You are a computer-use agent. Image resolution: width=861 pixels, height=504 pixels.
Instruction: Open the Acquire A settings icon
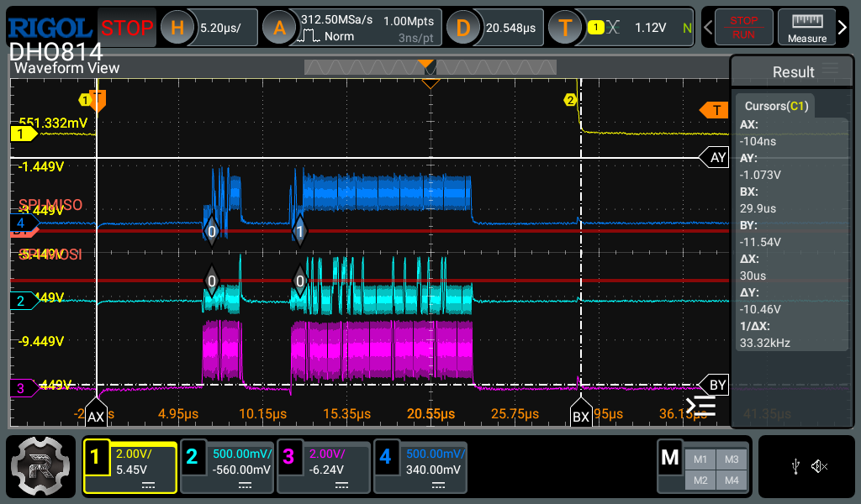coord(279,28)
